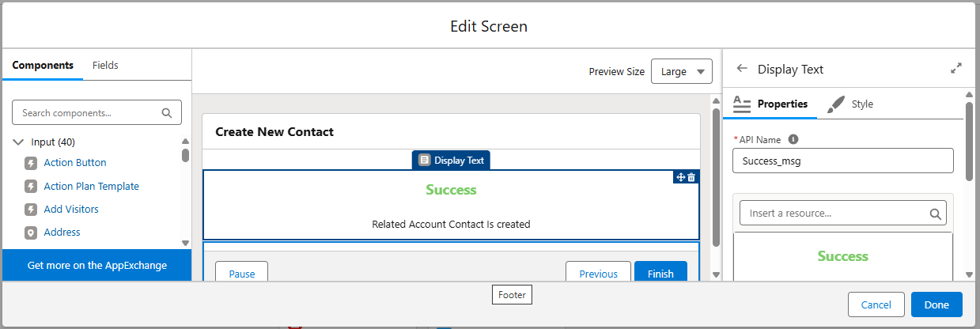The height and width of the screenshot is (329, 980).
Task: Switch to the Fields tab
Action: tap(105, 66)
